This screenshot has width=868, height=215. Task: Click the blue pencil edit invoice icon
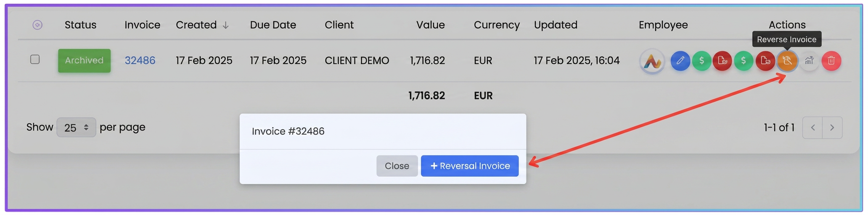coord(680,61)
